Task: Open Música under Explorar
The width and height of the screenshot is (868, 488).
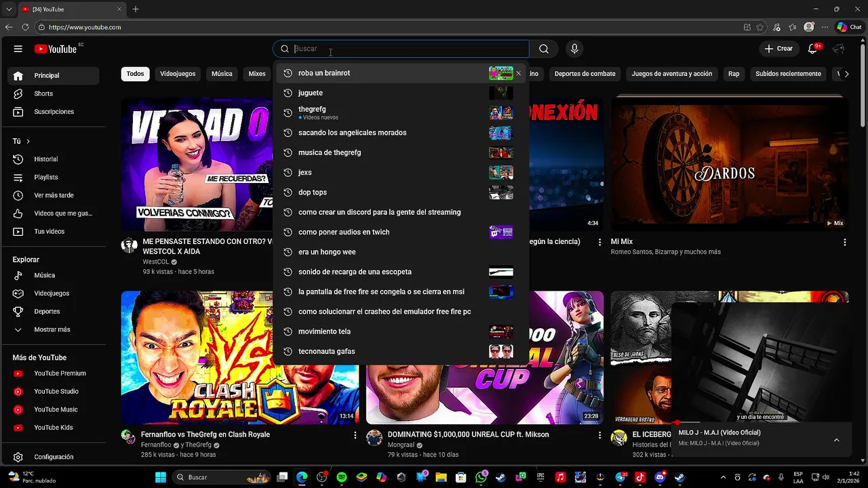Action: click(x=53, y=275)
